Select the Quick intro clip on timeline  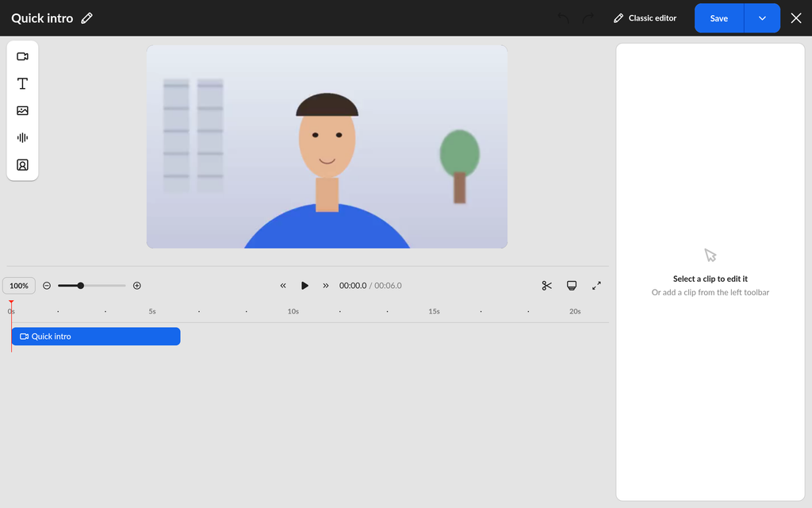point(96,337)
